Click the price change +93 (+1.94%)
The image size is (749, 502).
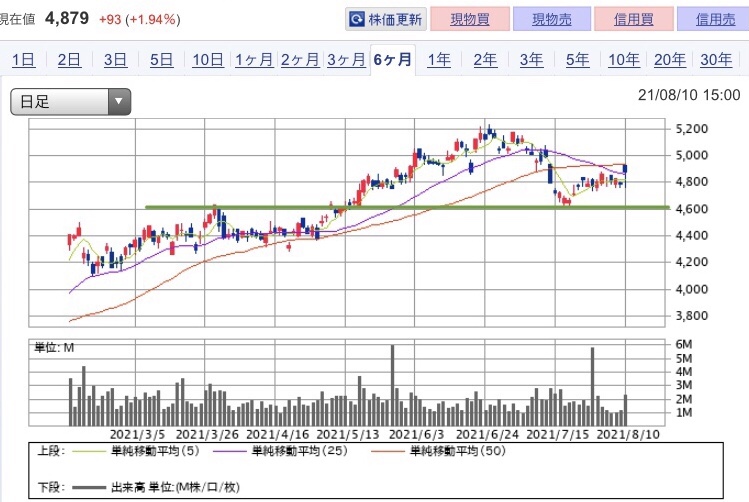[x=139, y=20]
